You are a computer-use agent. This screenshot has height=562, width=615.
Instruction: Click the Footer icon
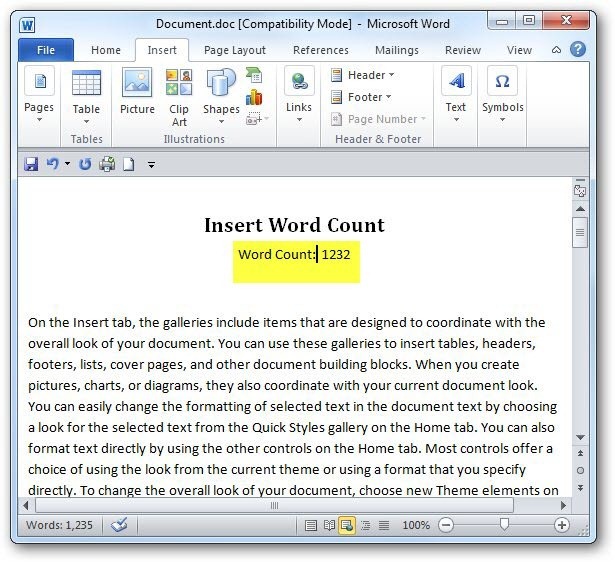(x=336, y=97)
